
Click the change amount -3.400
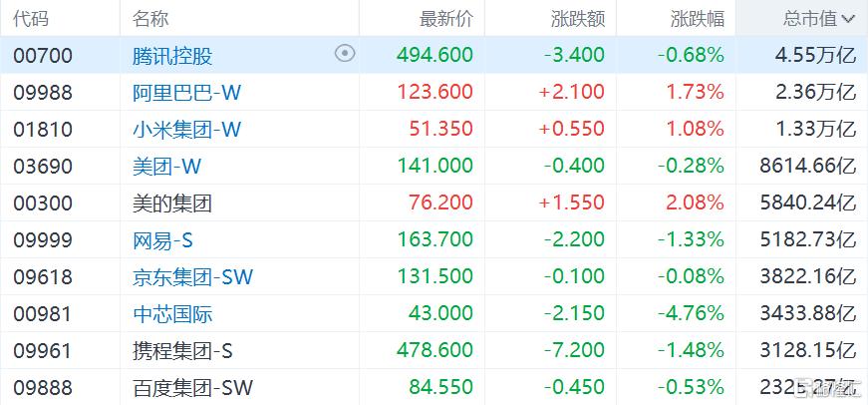pyautogui.click(x=574, y=55)
